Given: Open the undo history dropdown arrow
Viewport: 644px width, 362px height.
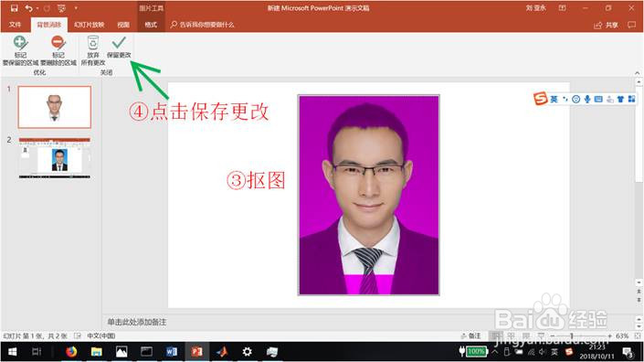Looking at the screenshot, I should coord(37,8).
